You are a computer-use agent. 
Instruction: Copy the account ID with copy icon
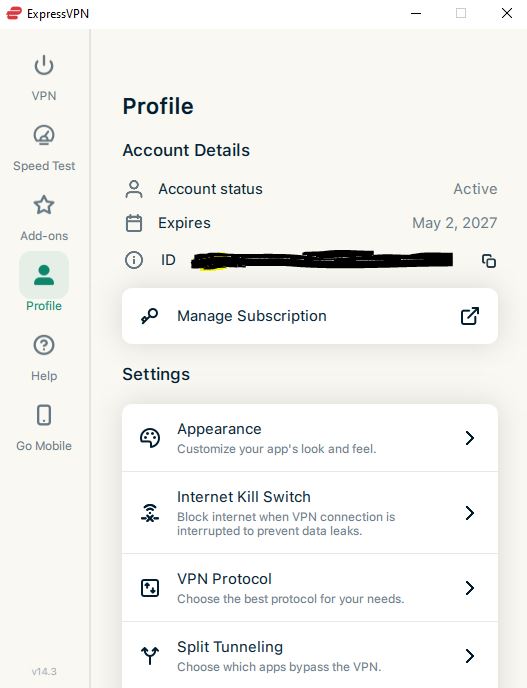[x=489, y=261]
